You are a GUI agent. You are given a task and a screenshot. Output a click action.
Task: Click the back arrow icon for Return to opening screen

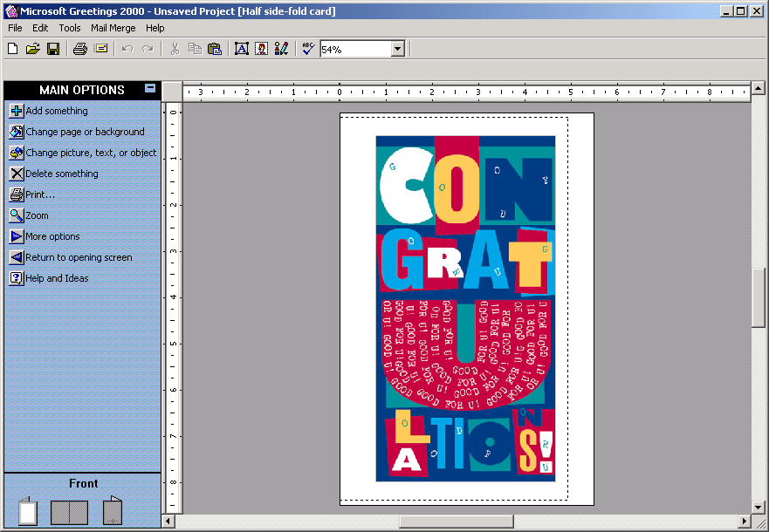pyautogui.click(x=17, y=257)
